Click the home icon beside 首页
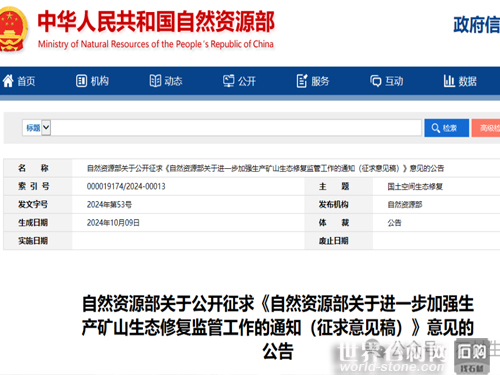 coord(8,81)
